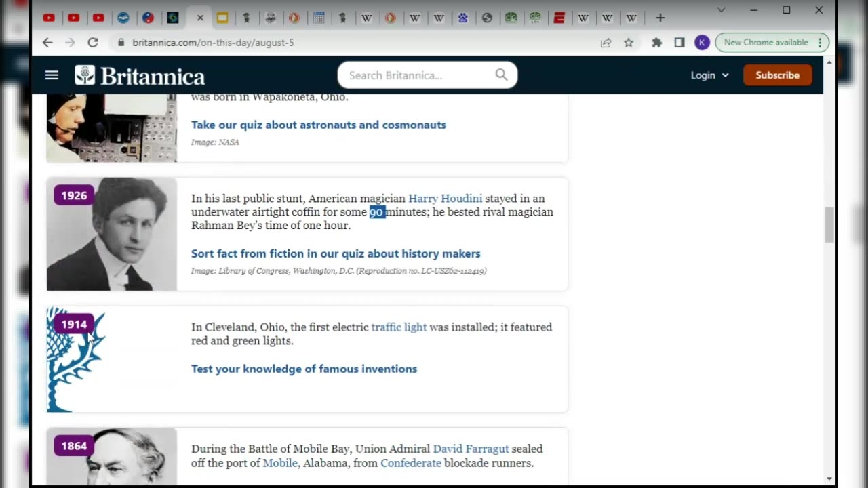Click the Harry Houdini portrait thumbnail
Image resolution: width=868 pixels, height=488 pixels.
tap(112, 234)
